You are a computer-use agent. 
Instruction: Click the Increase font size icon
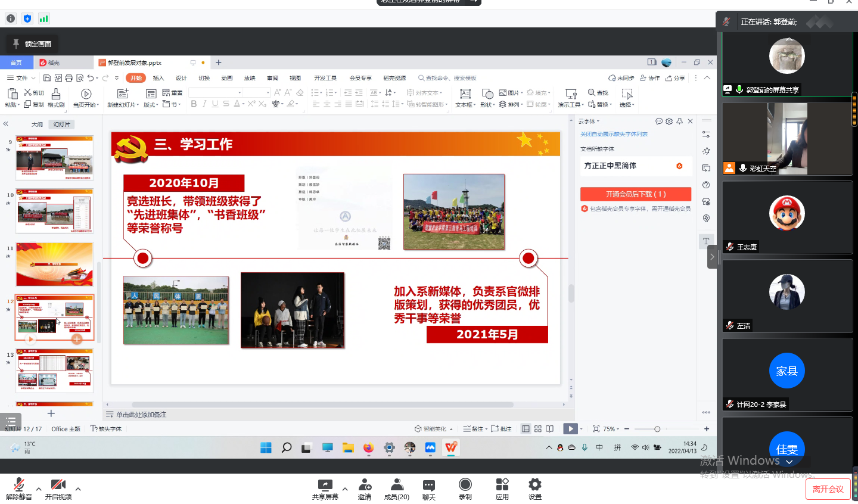click(x=278, y=92)
